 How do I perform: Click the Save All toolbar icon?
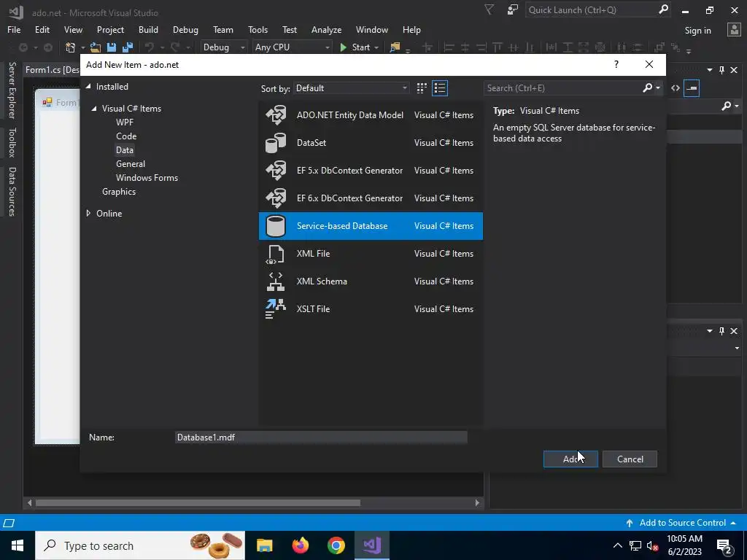tap(128, 47)
